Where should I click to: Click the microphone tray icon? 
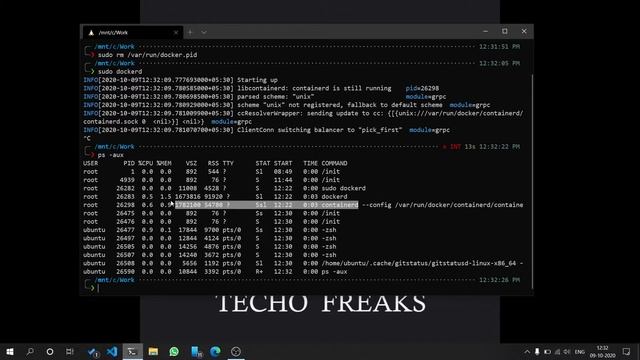coord(537,352)
